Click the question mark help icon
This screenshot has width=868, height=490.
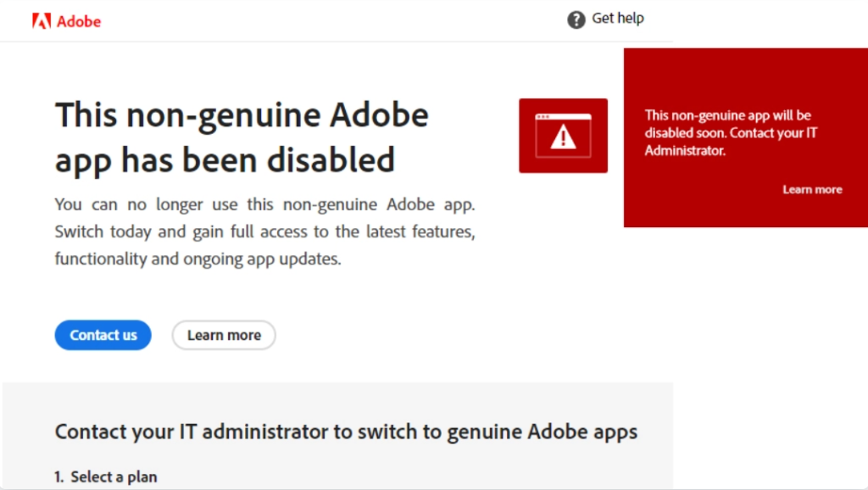[x=576, y=20]
